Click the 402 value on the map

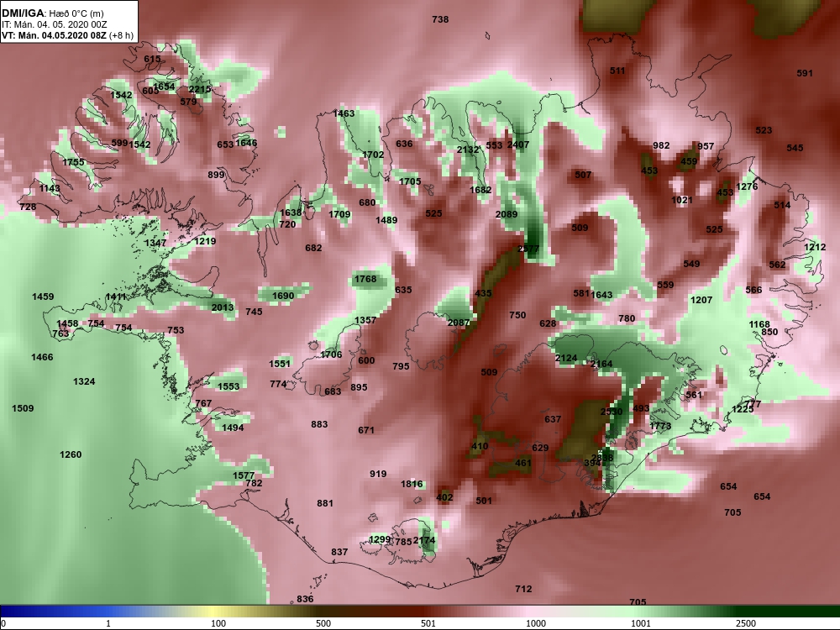(444, 497)
